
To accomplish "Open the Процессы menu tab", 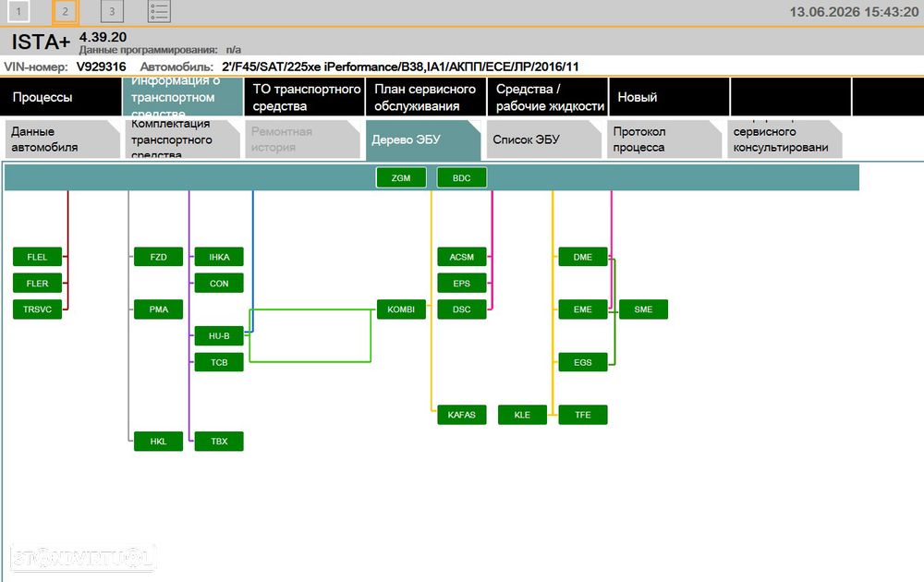I will tap(61, 97).
